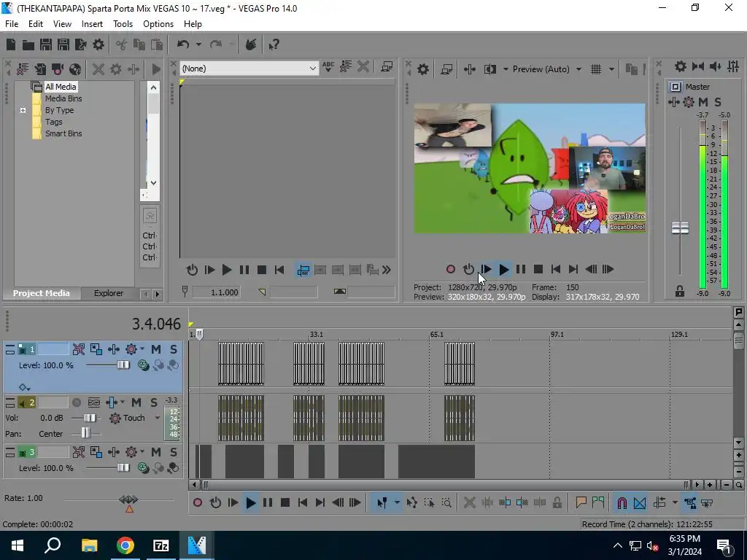The height and width of the screenshot is (560, 747).
Task: Open track 2 Touch automation dropdown
Action: [x=158, y=418]
